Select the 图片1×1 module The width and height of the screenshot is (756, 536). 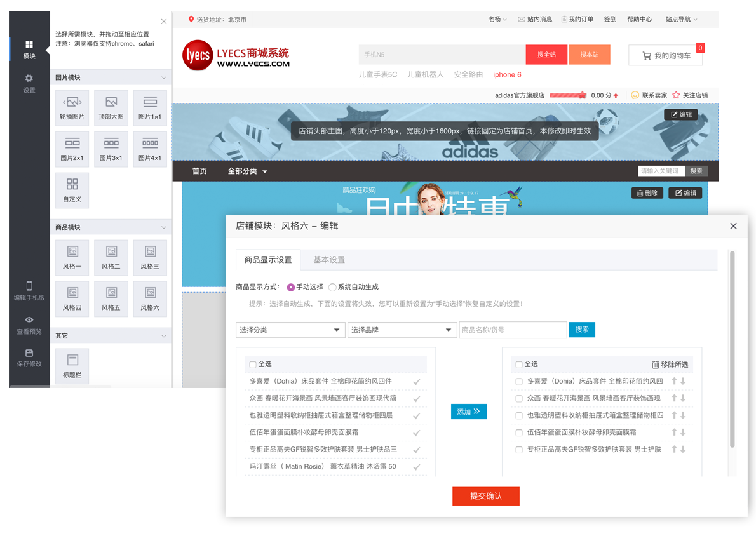pos(150,107)
